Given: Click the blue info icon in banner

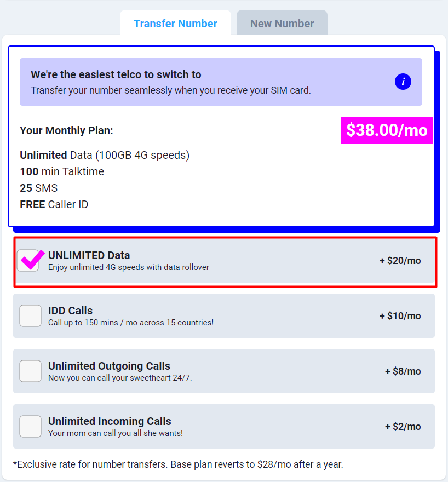Looking at the screenshot, I should 403,82.
